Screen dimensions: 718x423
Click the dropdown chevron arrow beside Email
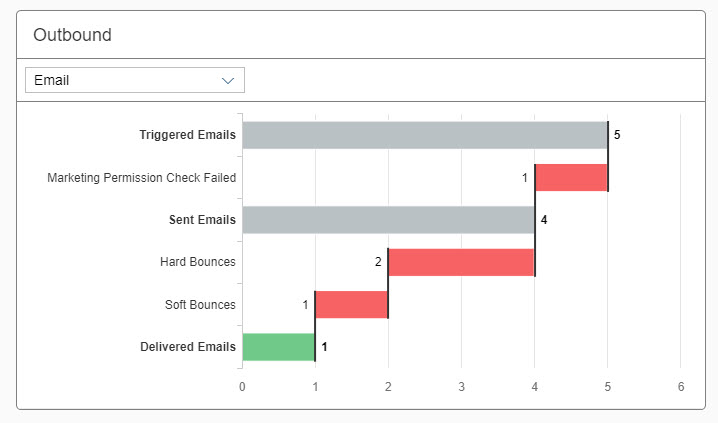(228, 80)
